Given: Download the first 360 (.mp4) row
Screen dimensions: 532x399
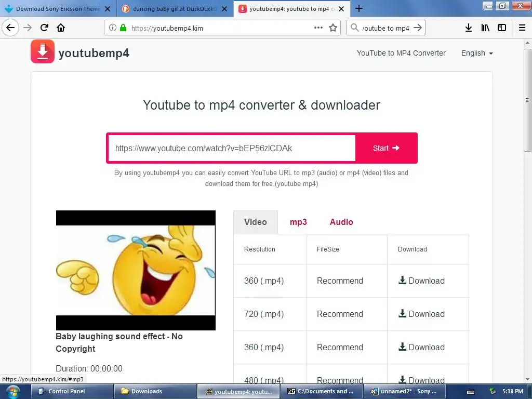Looking at the screenshot, I should pos(421,281).
